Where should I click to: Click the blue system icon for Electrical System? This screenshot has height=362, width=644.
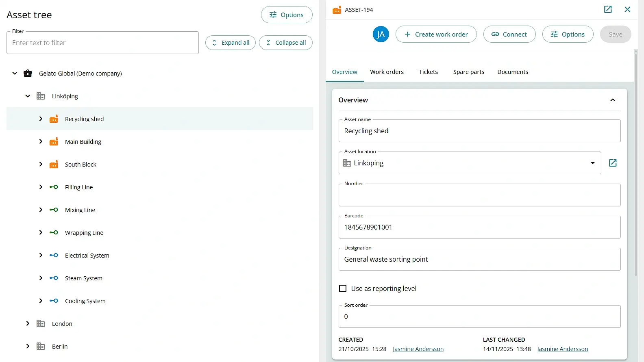point(54,256)
